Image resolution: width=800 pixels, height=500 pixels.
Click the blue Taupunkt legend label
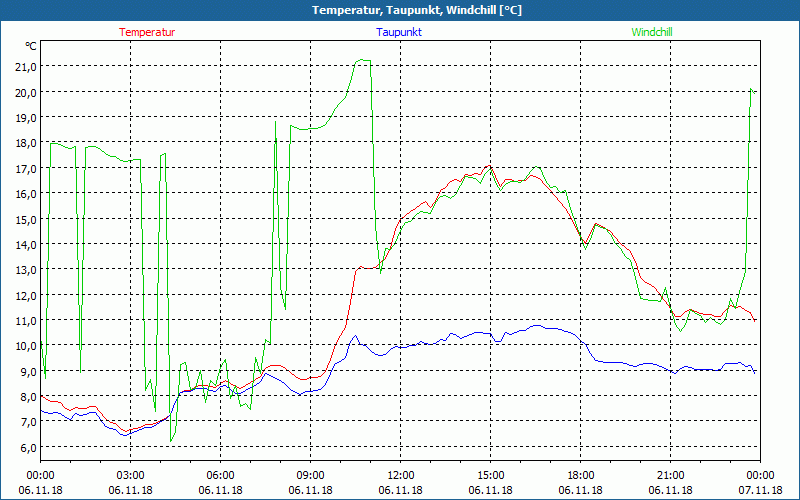pyautogui.click(x=399, y=32)
